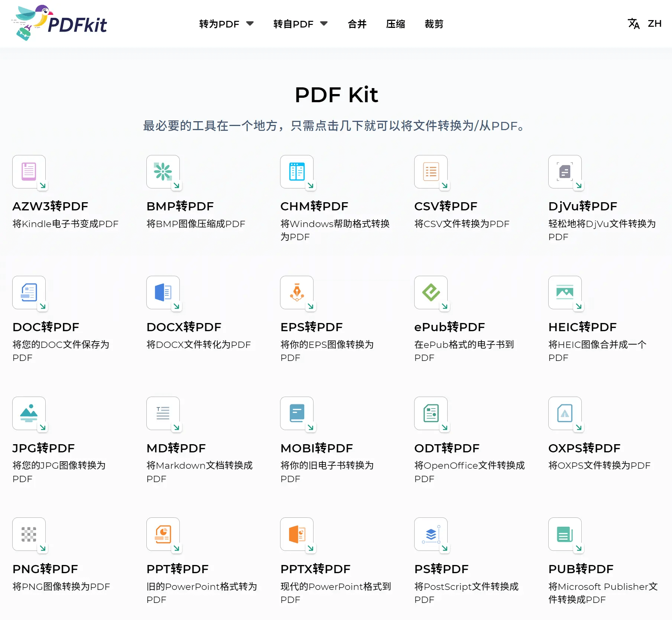This screenshot has height=620, width=672.
Task: Click the DOCX转PDF Word icon
Action: [163, 293]
